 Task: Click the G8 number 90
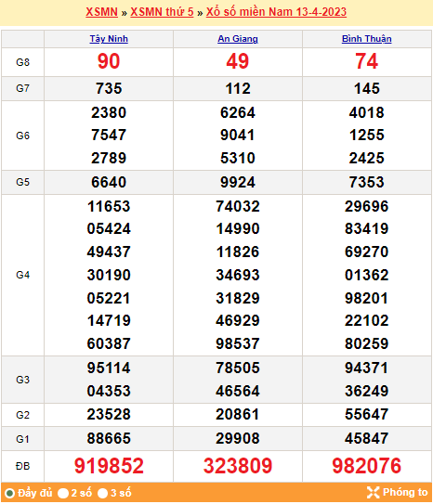click(109, 61)
